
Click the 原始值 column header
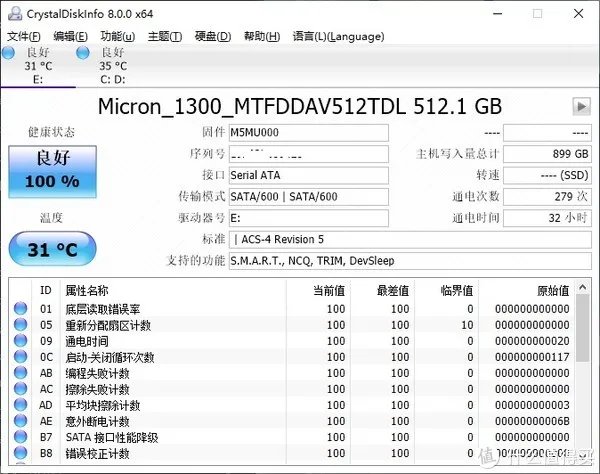click(x=527, y=290)
